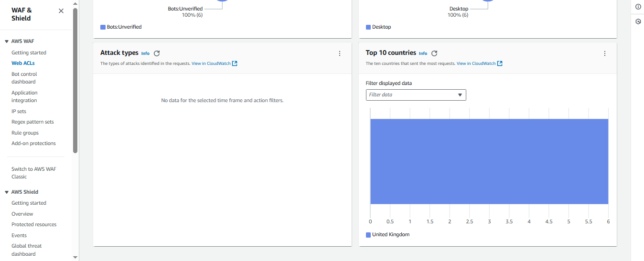
Task: Close the WAF & Shield sidebar
Action: click(61, 11)
